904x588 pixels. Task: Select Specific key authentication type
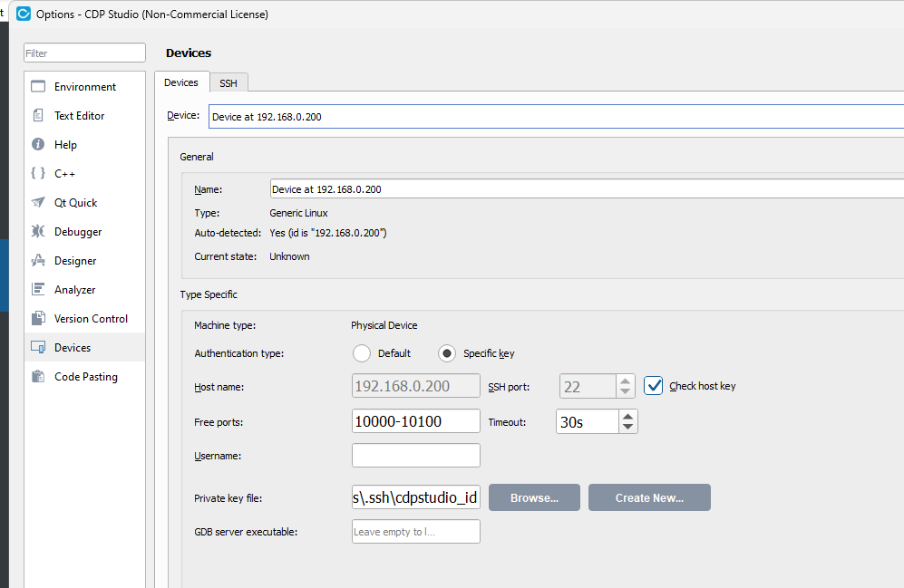click(x=447, y=353)
